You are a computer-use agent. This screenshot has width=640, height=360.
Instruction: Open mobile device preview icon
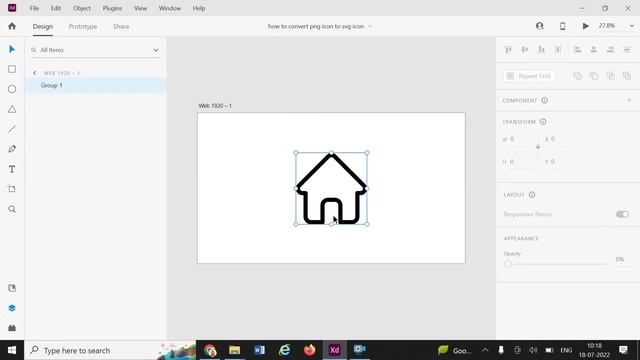pyautogui.click(x=562, y=26)
